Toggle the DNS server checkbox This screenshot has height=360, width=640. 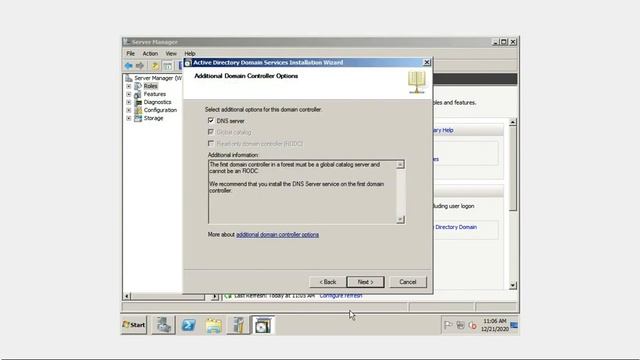(211, 120)
